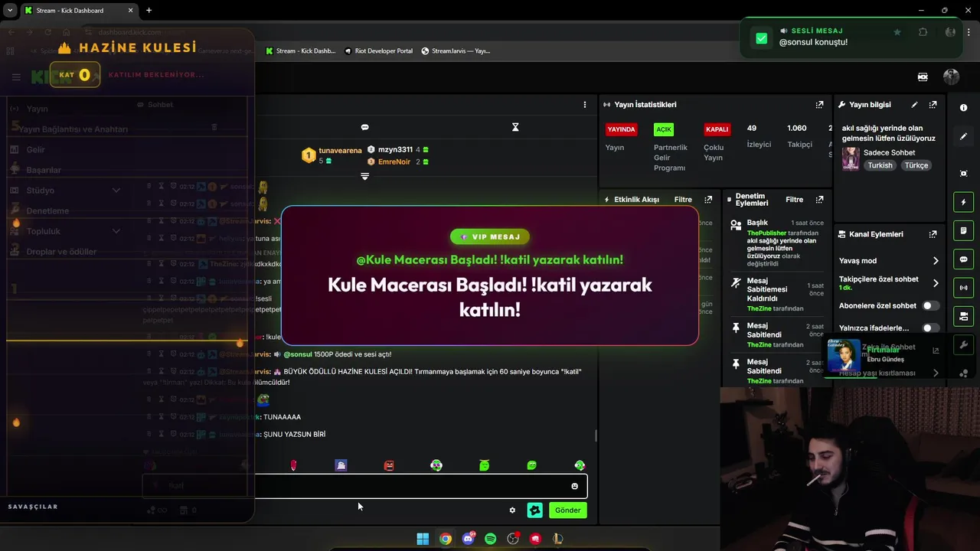980x551 pixels.
Task: Open Chrome from the taskbar
Action: pyautogui.click(x=445, y=539)
